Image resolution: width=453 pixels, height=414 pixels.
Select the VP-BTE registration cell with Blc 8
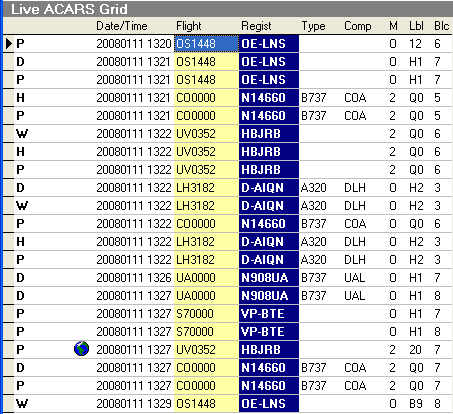coord(269,332)
